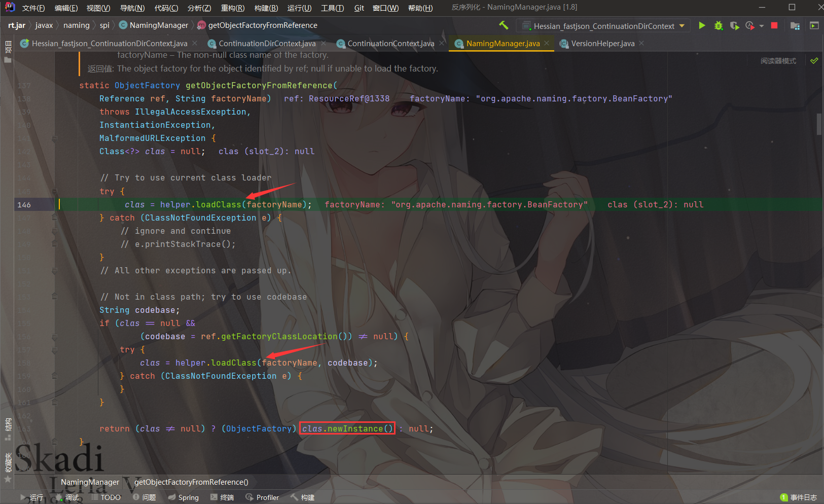Open the event log at bottom right

pos(799,497)
